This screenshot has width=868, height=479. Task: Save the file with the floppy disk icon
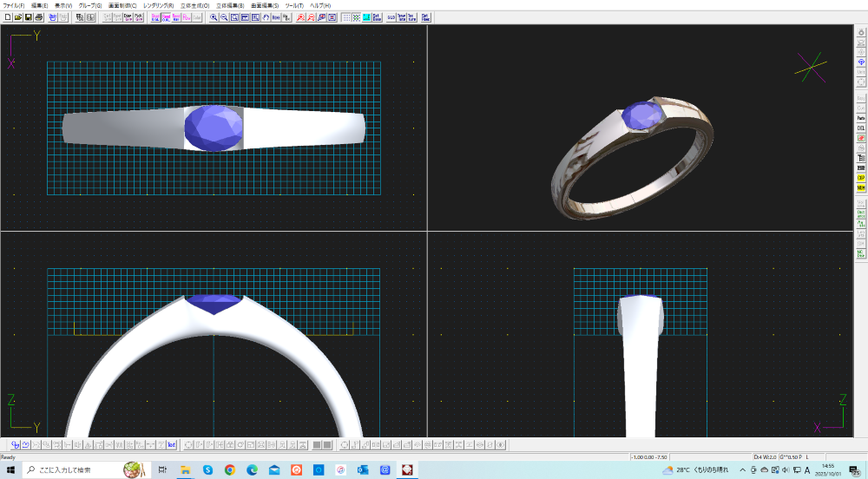tap(28, 17)
